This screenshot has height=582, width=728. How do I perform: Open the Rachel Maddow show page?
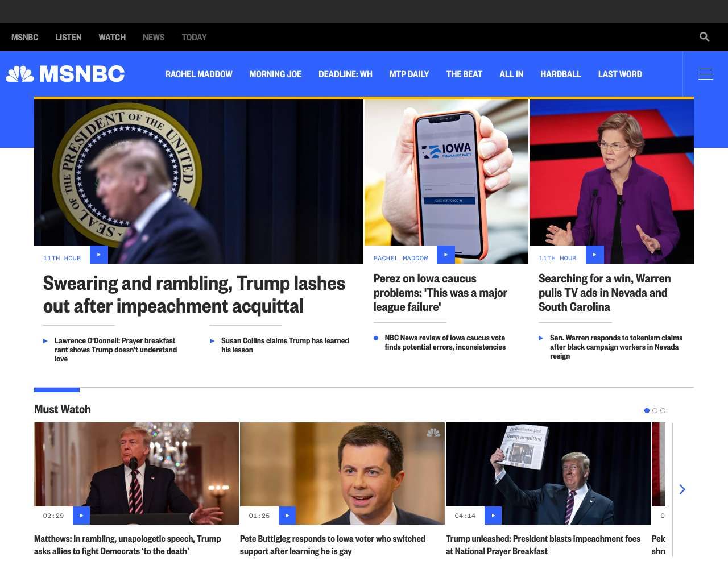point(199,74)
